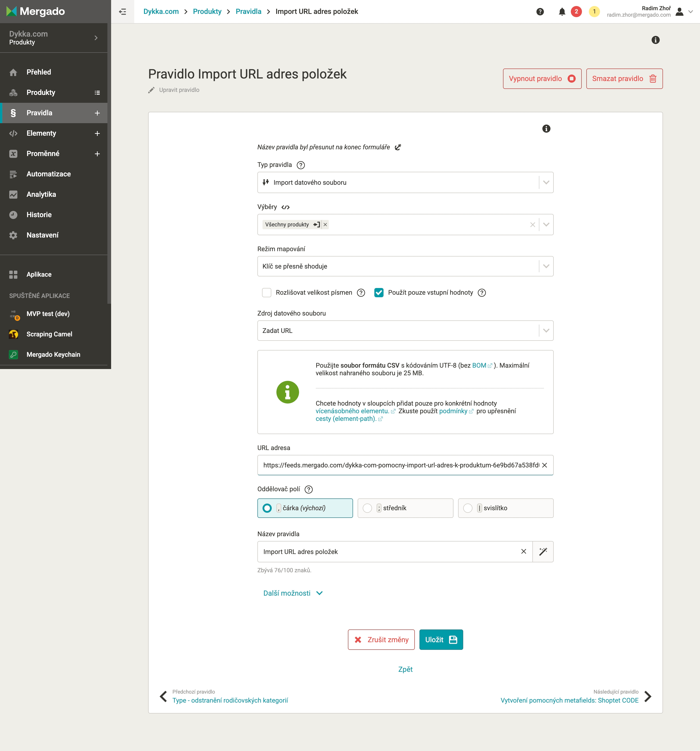
Task: Enable Rozlišovat velikost písmen checkbox
Action: [x=267, y=292]
